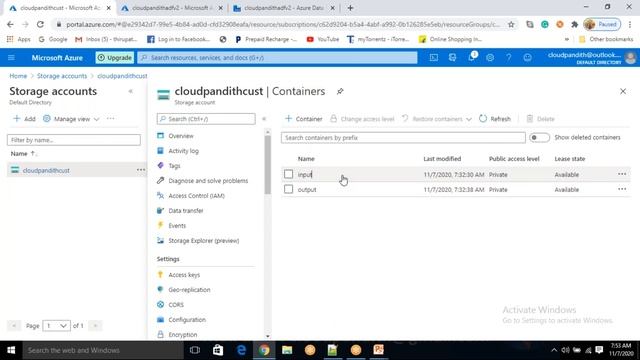Open the portal settings gear
The height and width of the screenshot is (360, 640).
pyautogui.click(x=490, y=58)
